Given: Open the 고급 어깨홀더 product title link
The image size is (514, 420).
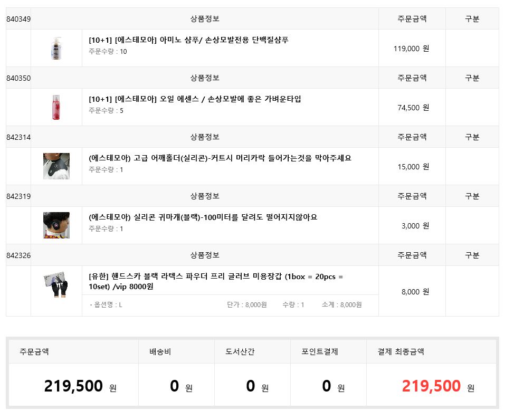Looking at the screenshot, I should 220,158.
